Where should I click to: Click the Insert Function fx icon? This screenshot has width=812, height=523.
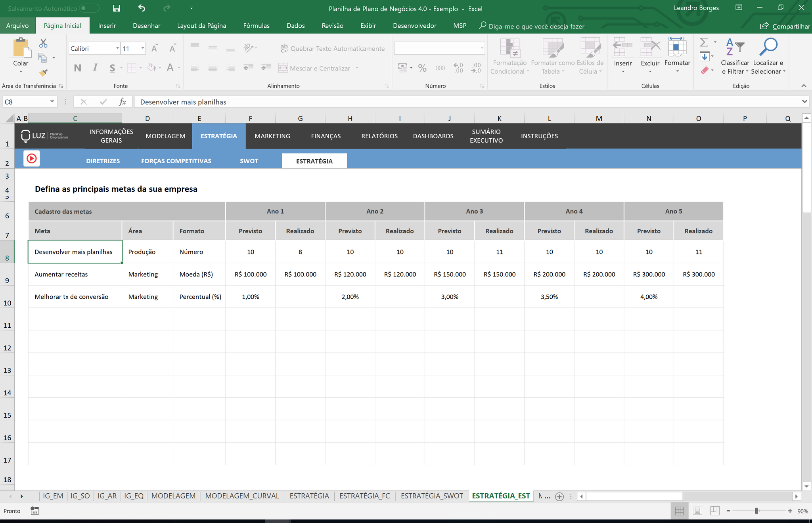(123, 102)
